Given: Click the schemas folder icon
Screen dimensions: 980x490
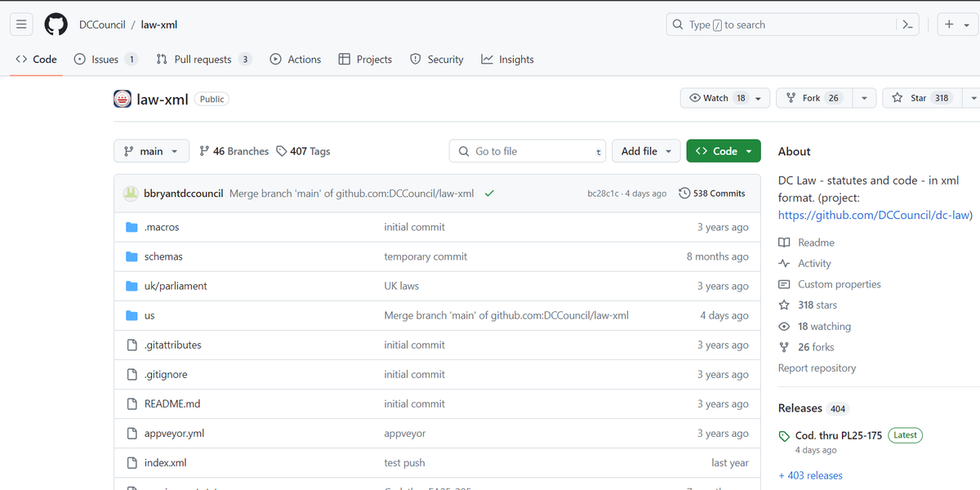Looking at the screenshot, I should click(x=131, y=256).
